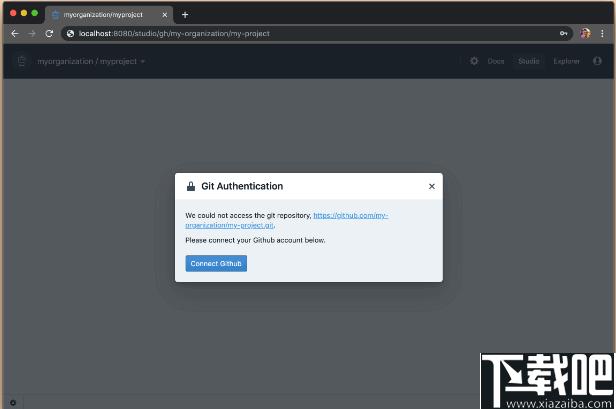616x409 pixels.
Task: Open the Chrome profile avatar
Action: [x=585, y=33]
